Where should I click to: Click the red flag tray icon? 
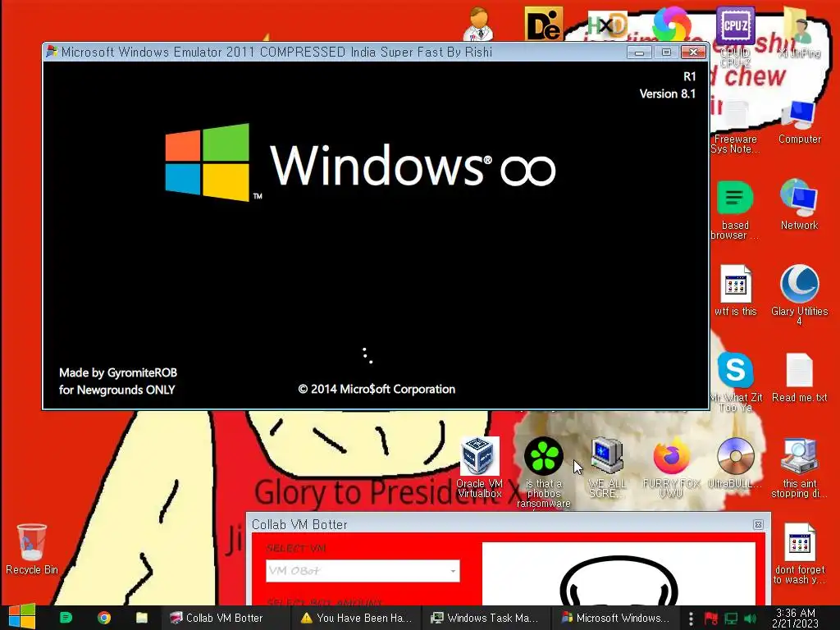[711, 619]
